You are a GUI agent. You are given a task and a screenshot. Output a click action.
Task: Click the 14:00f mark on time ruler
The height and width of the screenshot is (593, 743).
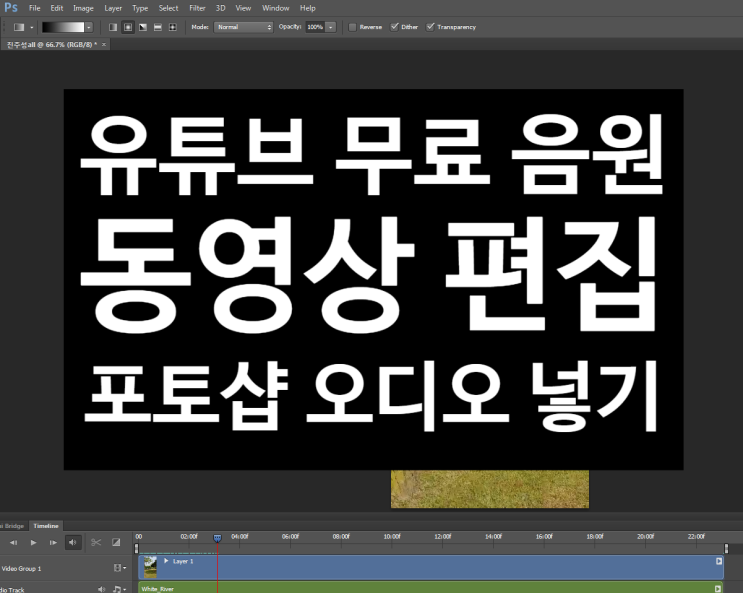(x=493, y=537)
